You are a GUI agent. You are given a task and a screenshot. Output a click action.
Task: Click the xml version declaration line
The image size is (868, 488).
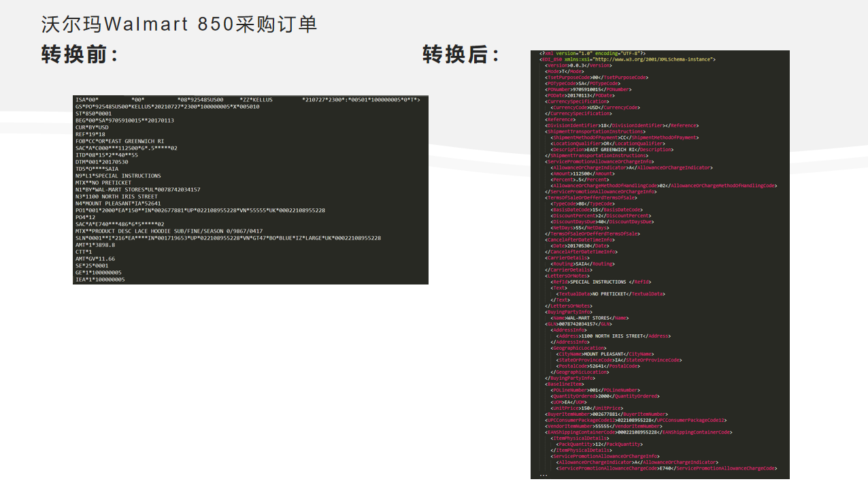[592, 53]
